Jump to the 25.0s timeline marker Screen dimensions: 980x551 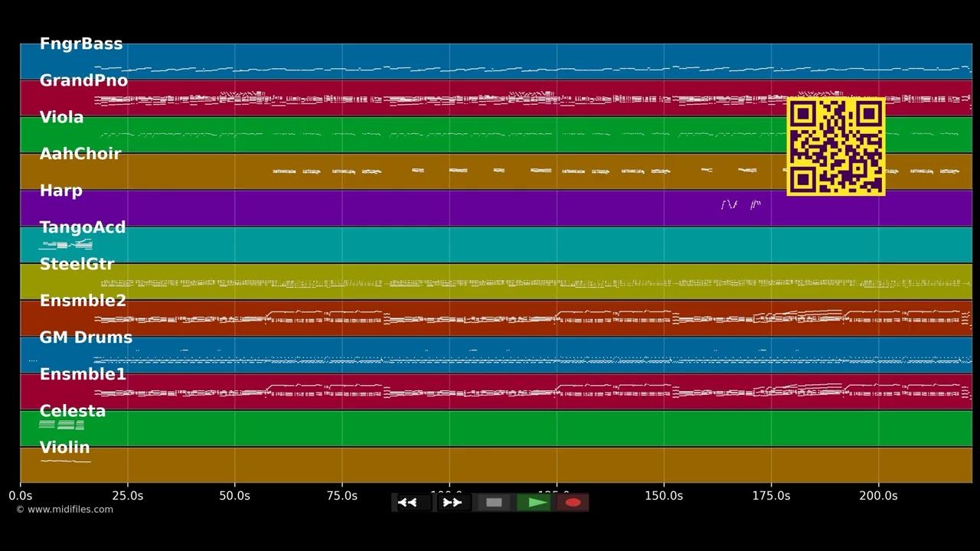pos(127,495)
